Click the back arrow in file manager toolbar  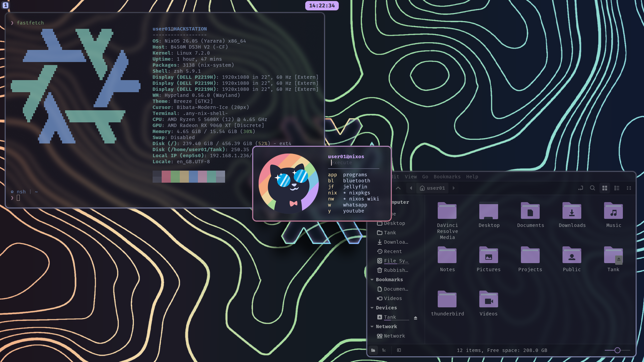[x=411, y=188]
